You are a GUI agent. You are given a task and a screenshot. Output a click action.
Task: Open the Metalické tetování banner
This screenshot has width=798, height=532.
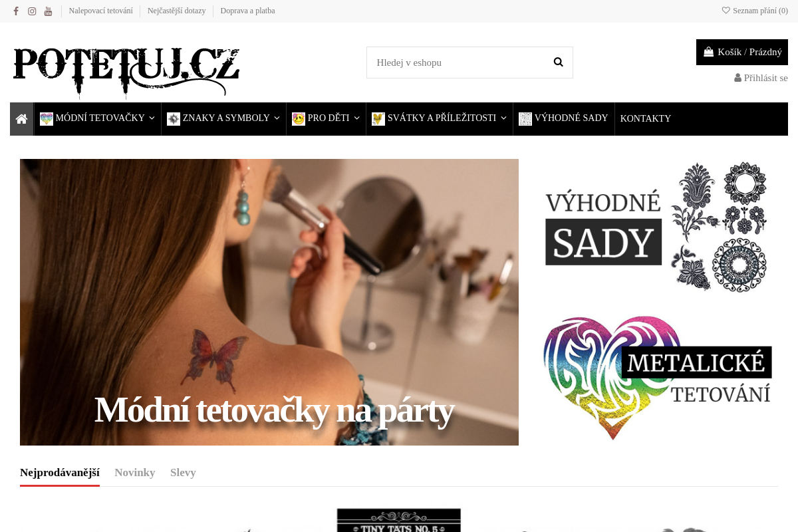(x=658, y=378)
